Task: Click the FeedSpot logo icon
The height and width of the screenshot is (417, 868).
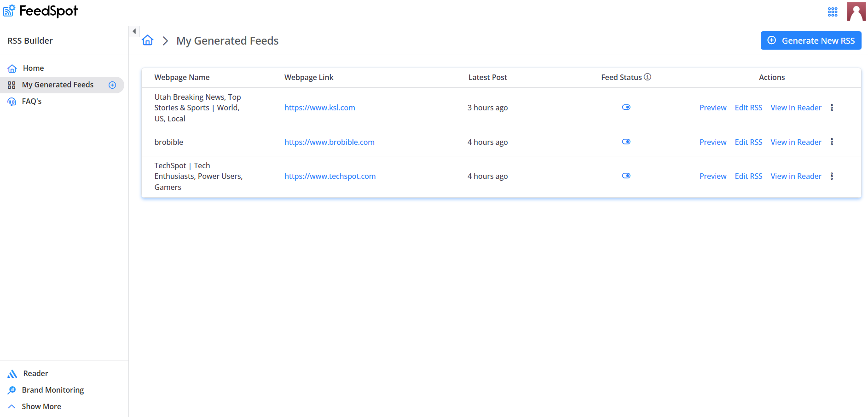Action: coord(9,11)
